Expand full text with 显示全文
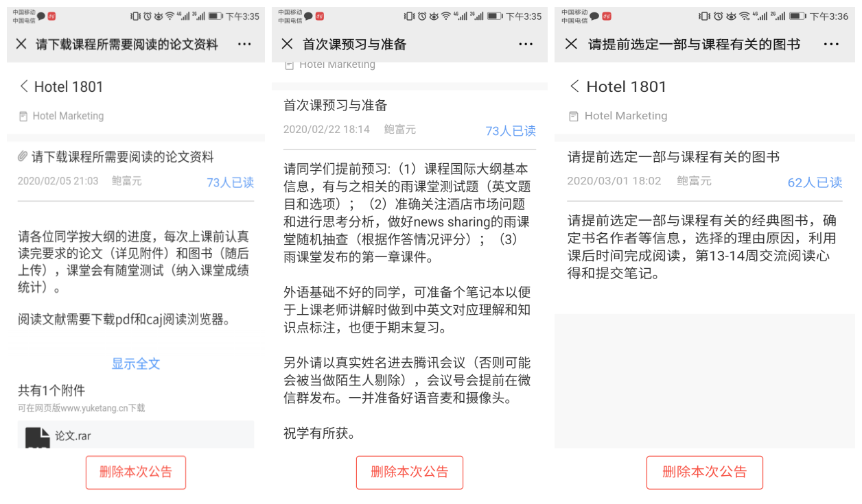 (136, 363)
